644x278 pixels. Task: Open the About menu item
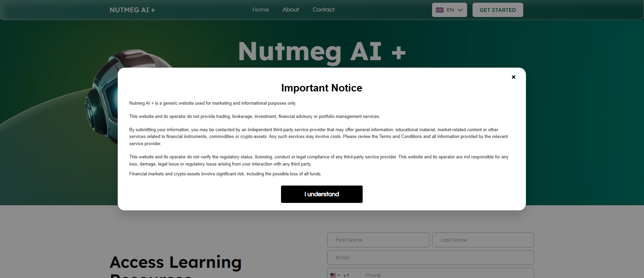291,10
